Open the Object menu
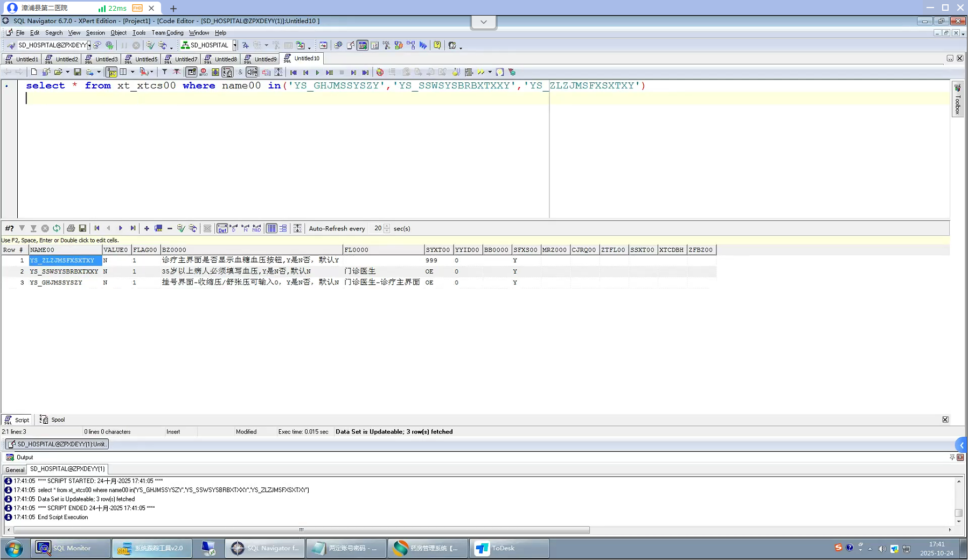 pos(119,33)
